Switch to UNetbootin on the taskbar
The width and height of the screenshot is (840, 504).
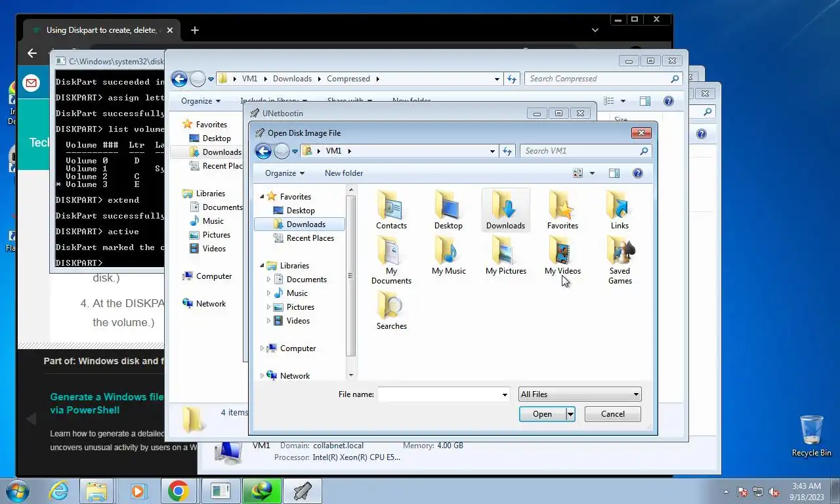(303, 491)
